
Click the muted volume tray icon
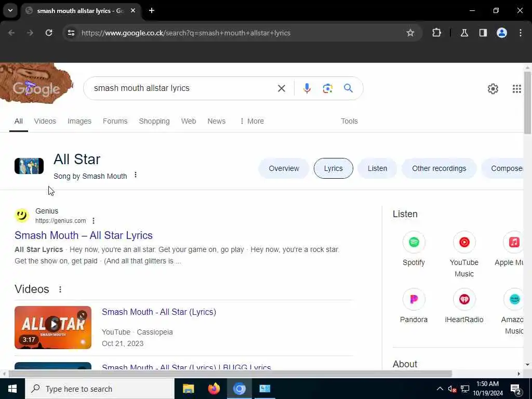click(x=451, y=389)
